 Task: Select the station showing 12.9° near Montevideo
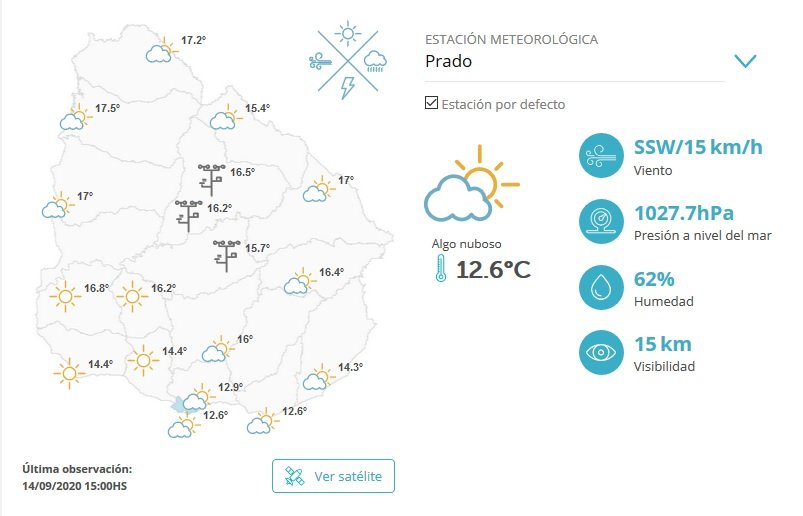click(198, 397)
